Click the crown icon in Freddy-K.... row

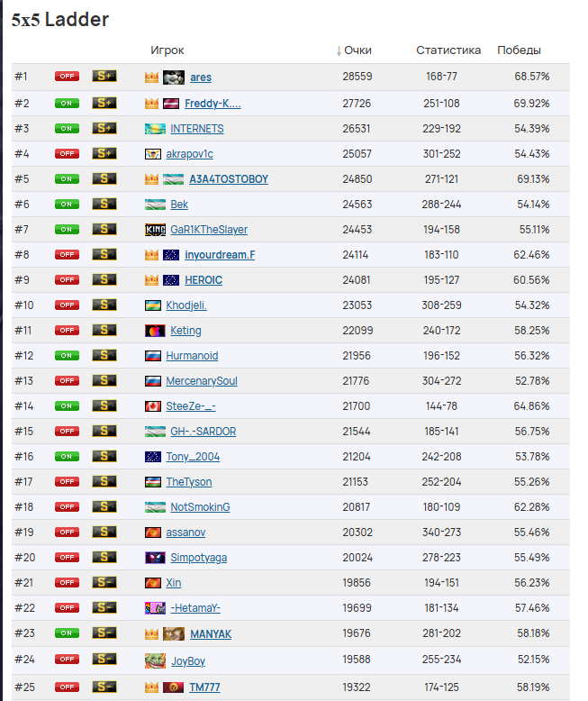[x=151, y=104]
